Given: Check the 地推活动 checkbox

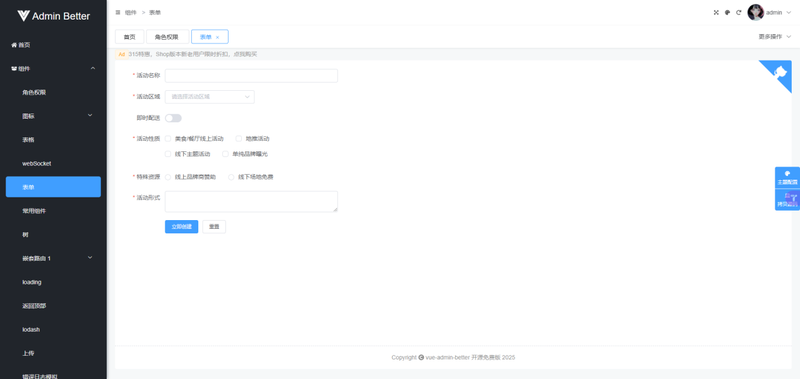Looking at the screenshot, I should tap(238, 138).
